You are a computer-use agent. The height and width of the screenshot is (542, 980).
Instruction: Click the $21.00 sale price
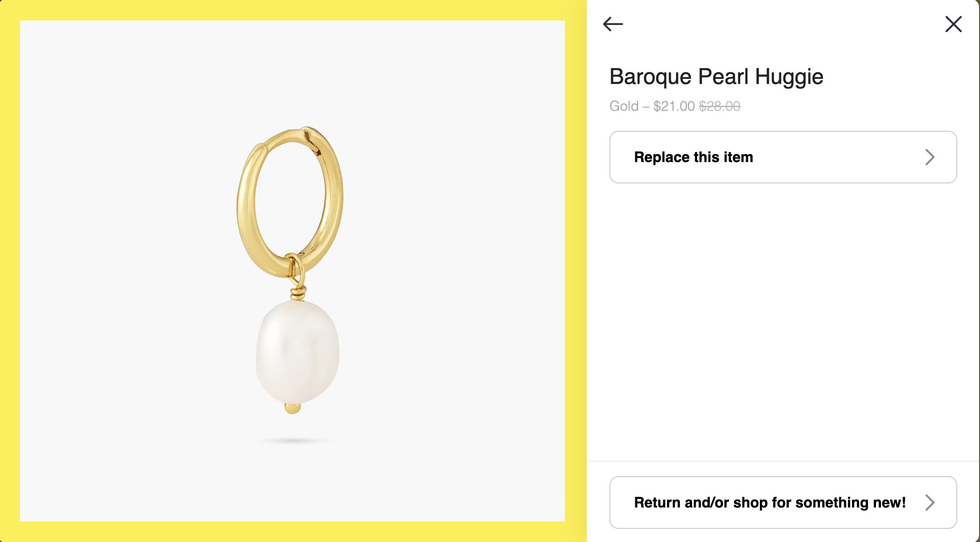[x=674, y=106]
